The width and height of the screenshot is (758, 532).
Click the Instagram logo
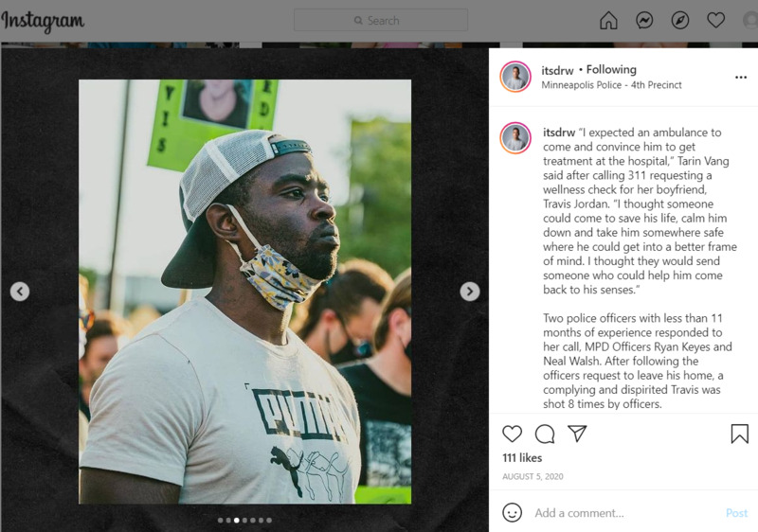point(43,21)
